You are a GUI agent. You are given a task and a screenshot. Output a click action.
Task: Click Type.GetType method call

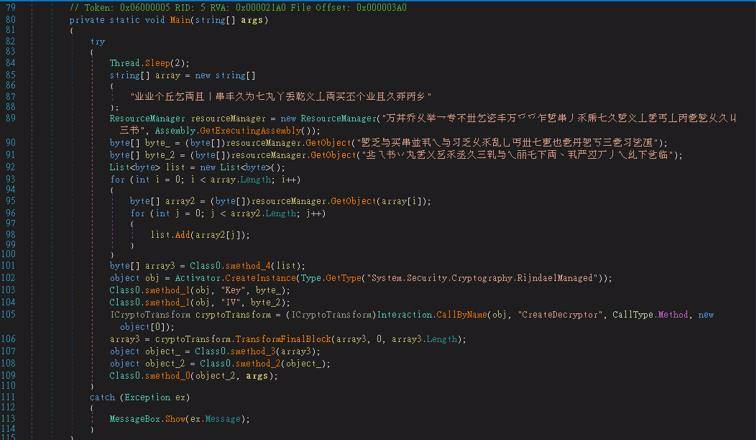(x=331, y=279)
